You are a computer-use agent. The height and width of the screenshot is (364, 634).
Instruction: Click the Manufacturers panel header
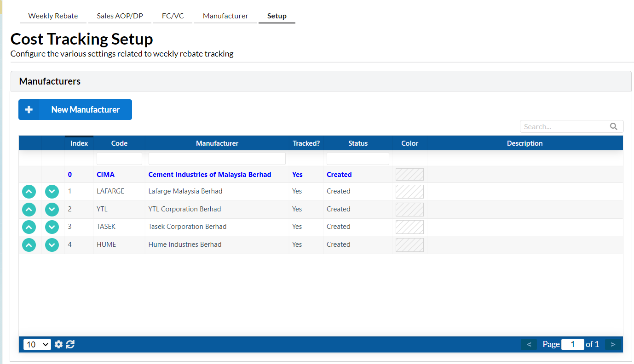(x=321, y=81)
